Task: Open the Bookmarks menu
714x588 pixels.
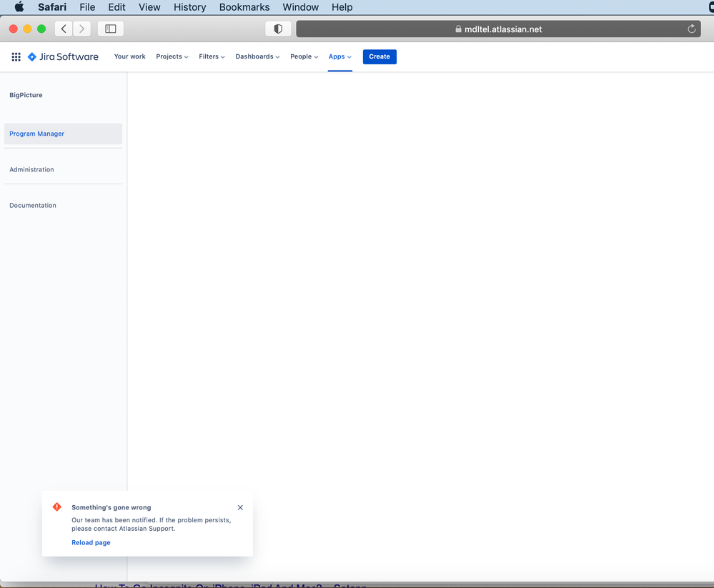Action: 244,7
